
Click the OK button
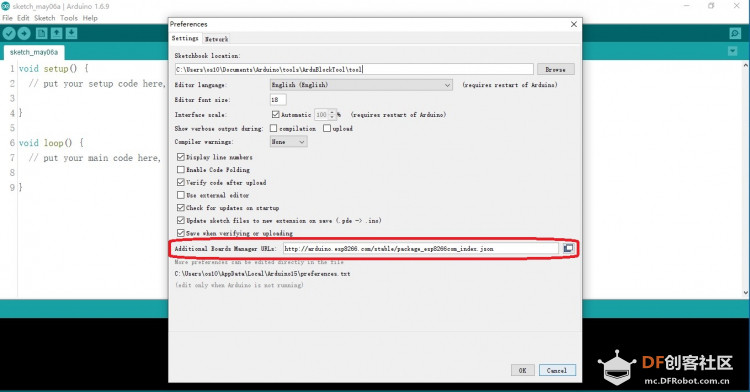pyautogui.click(x=522, y=370)
